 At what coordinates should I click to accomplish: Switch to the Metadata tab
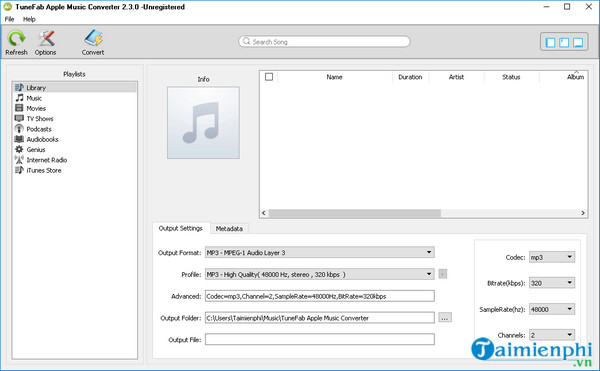point(229,229)
